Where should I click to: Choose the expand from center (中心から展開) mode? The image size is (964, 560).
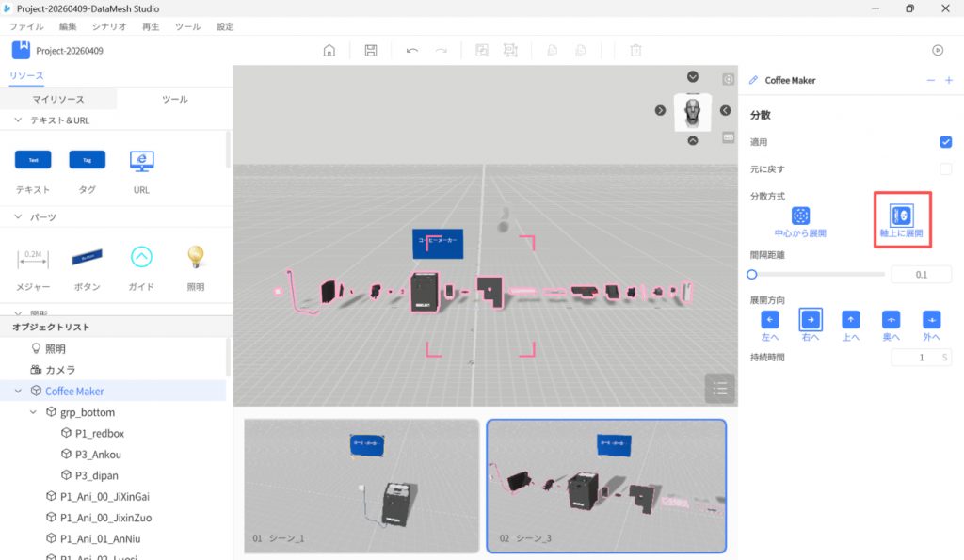[x=800, y=216]
